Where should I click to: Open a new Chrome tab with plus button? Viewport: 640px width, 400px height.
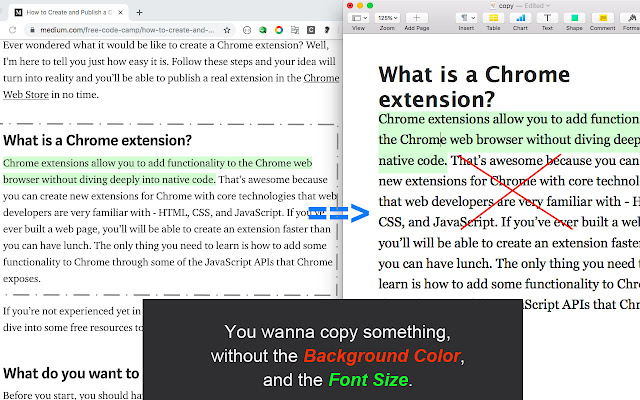139,12
